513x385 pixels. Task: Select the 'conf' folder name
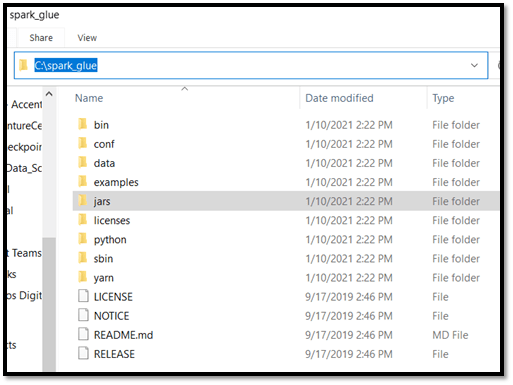(104, 144)
